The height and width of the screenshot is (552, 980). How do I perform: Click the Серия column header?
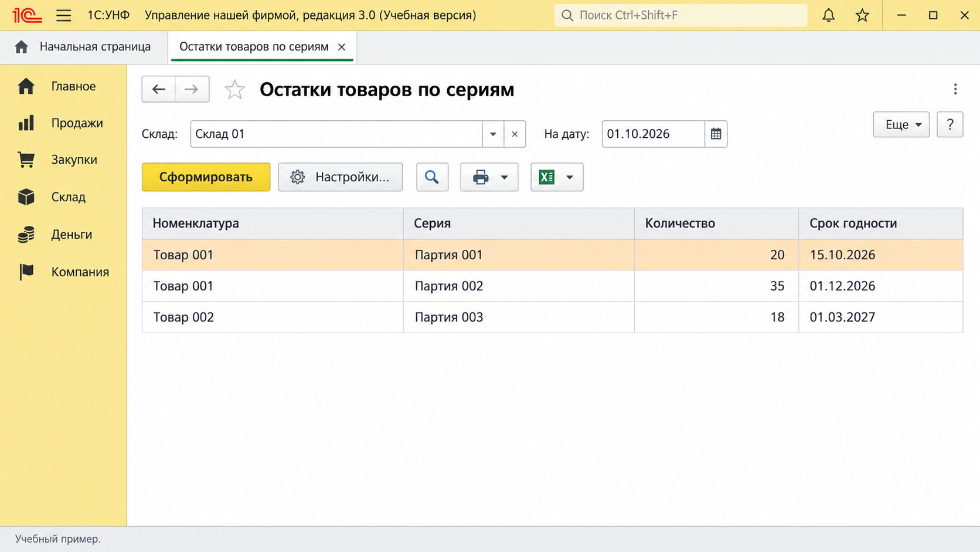[519, 223]
